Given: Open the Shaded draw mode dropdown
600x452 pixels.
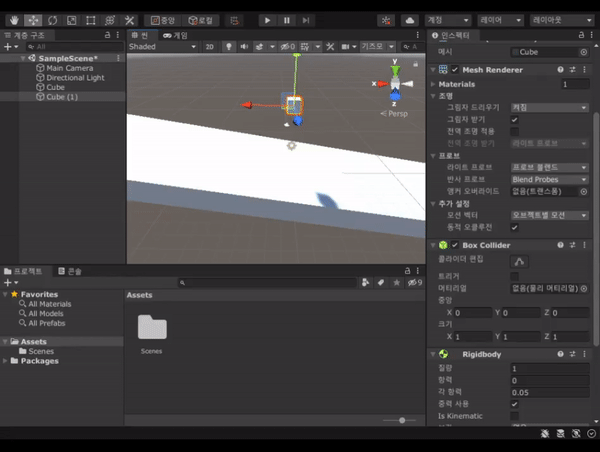Looking at the screenshot, I should click(x=162, y=47).
